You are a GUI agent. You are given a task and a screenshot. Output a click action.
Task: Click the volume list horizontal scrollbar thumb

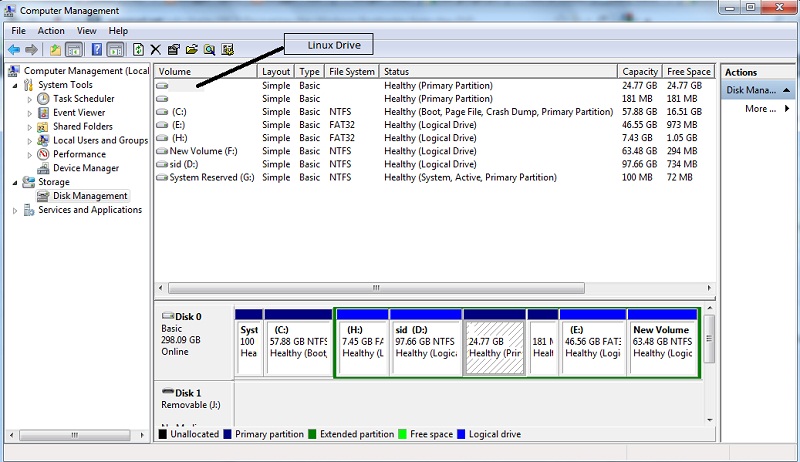(377, 288)
